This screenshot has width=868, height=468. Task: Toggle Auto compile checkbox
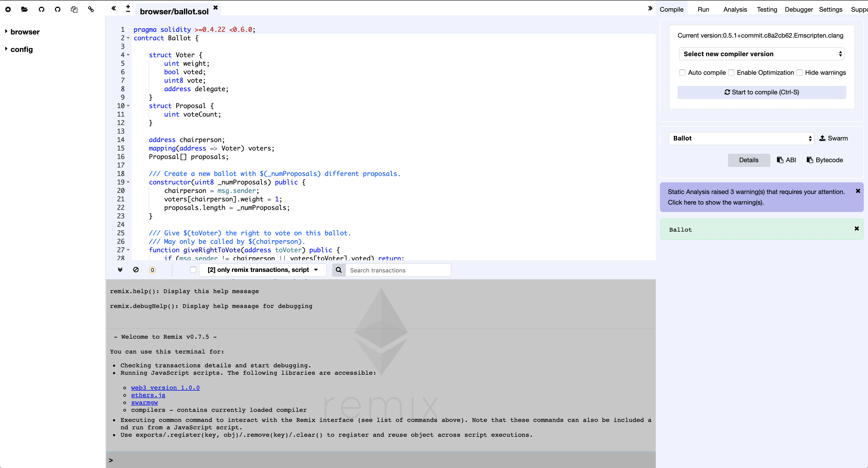(x=682, y=72)
